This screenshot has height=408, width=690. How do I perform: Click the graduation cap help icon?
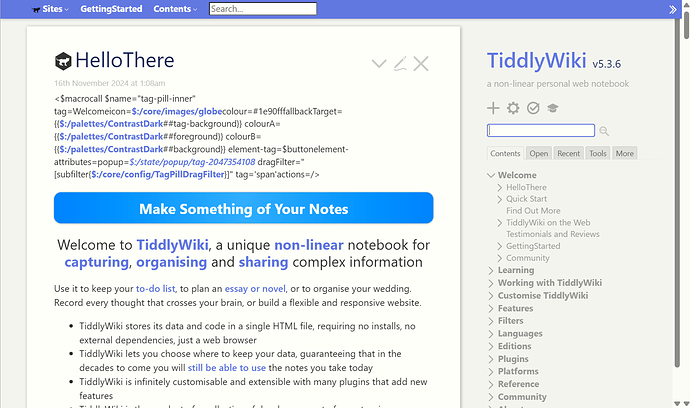pyautogui.click(x=553, y=108)
